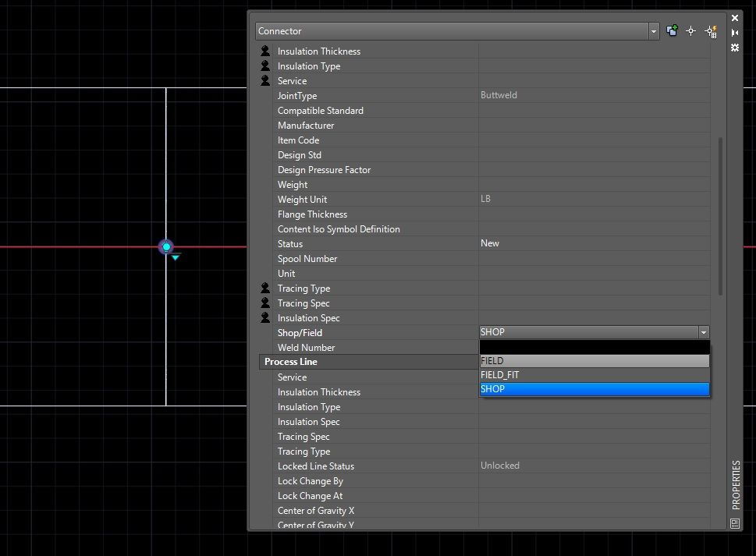Click the Manufacturer value field
Screen dimensions: 756x556
[594, 126]
